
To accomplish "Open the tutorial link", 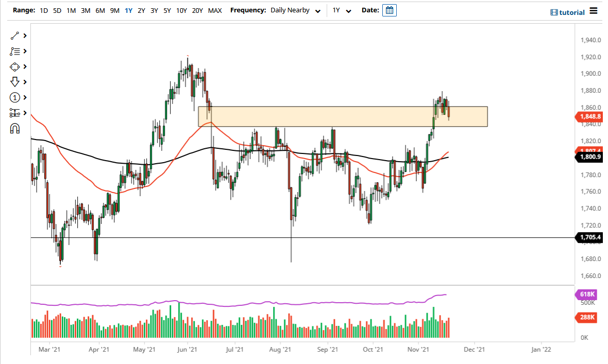I will (568, 12).
